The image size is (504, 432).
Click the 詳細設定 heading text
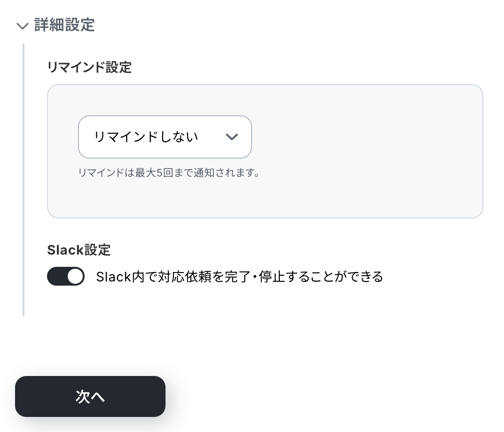point(64,25)
